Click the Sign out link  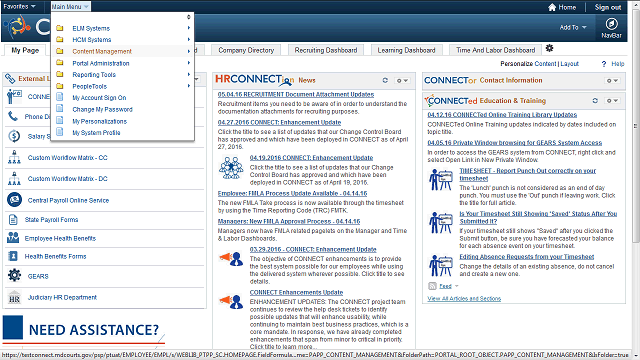click(x=608, y=7)
